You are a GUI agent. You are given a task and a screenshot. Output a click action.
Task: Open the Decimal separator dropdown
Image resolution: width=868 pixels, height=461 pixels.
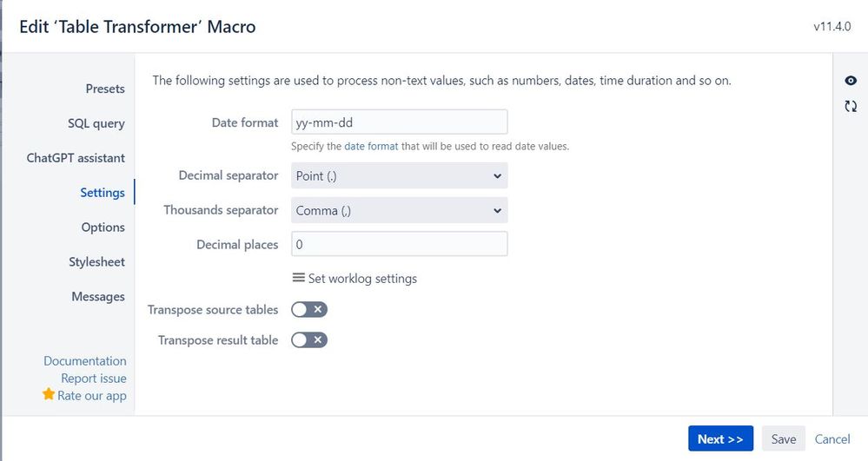pyautogui.click(x=399, y=175)
